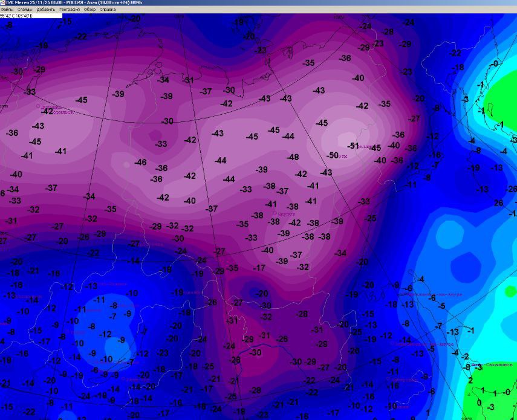Viewport: 517px width, 420px height.
Task: Pick the -46 temperature label
Action: [x=140, y=163]
